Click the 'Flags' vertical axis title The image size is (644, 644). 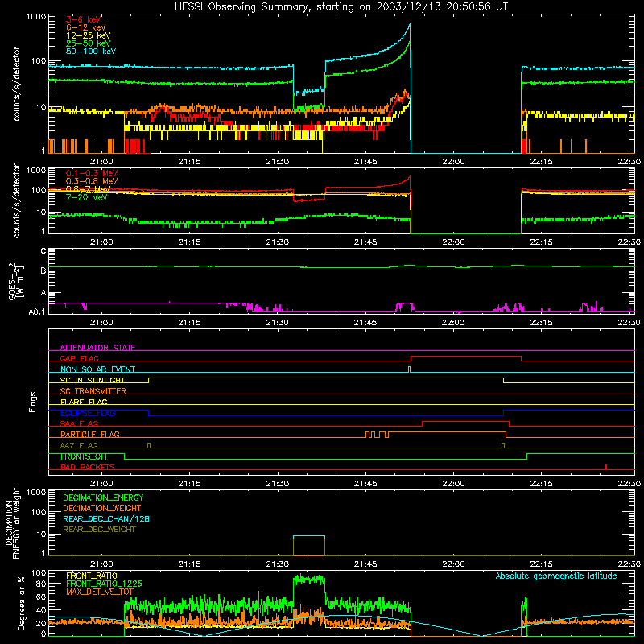[32, 402]
